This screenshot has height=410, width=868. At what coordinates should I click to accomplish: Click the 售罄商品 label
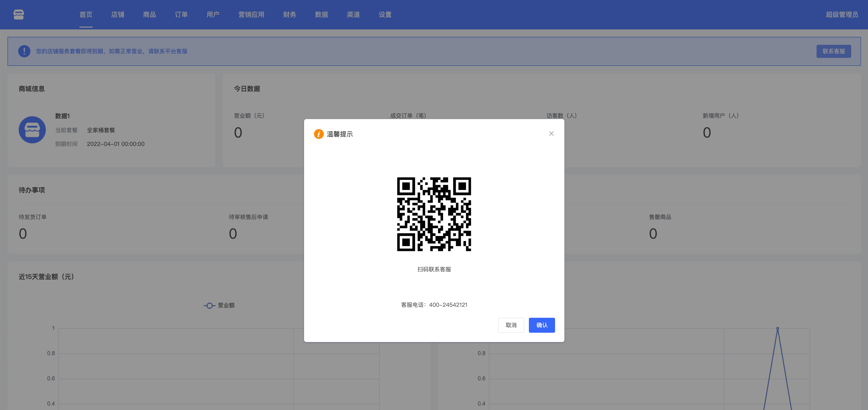(x=660, y=217)
